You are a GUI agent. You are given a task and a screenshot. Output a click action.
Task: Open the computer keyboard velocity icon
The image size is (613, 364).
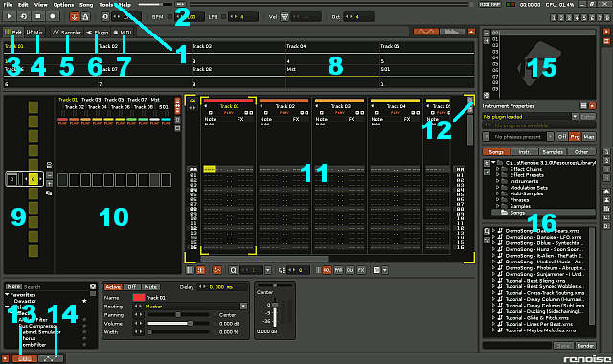pos(284,17)
